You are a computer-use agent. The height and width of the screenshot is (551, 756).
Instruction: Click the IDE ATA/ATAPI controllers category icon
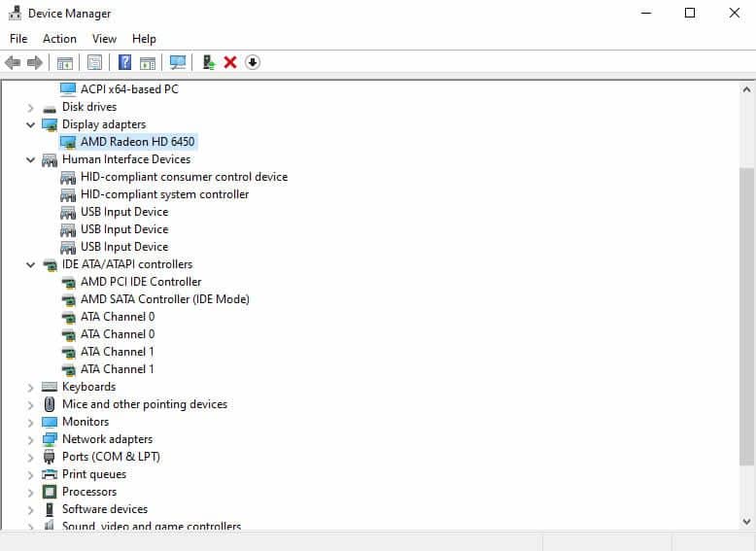[50, 264]
